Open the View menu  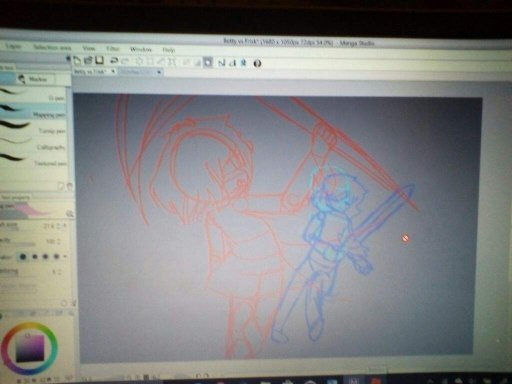click(x=89, y=48)
